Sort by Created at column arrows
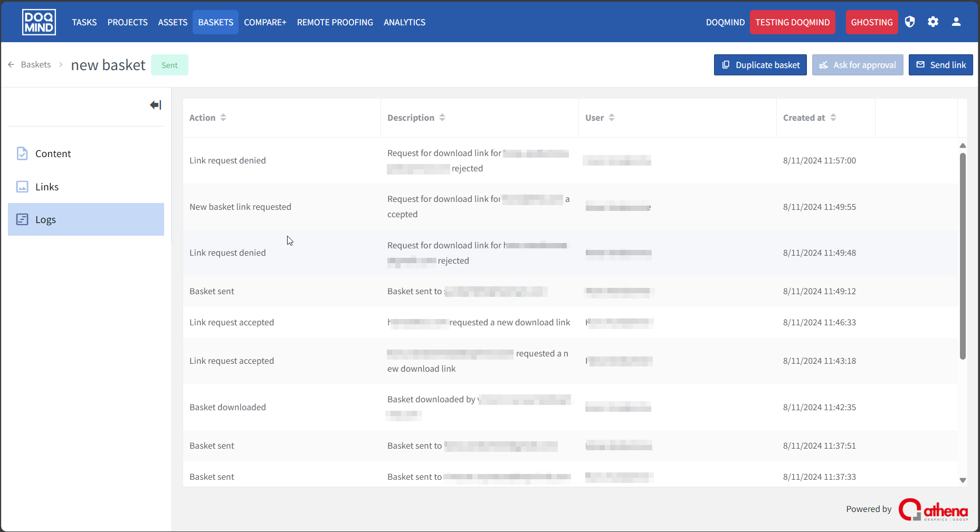This screenshot has width=980, height=532. click(x=833, y=118)
